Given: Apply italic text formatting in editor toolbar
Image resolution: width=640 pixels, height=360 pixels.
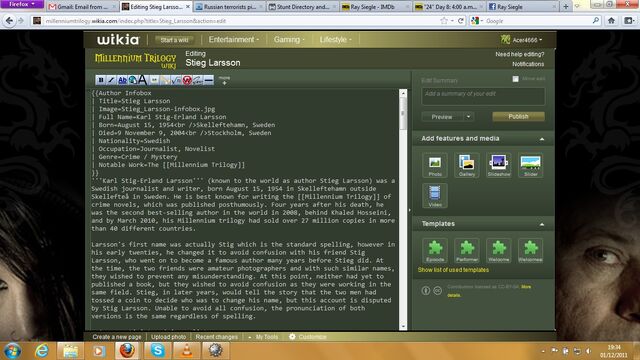Looking at the screenshot, I should point(111,80).
